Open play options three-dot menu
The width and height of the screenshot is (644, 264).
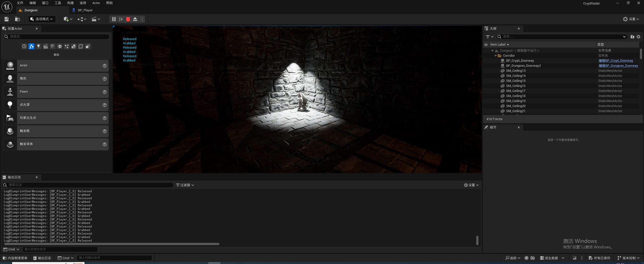pyautogui.click(x=142, y=19)
